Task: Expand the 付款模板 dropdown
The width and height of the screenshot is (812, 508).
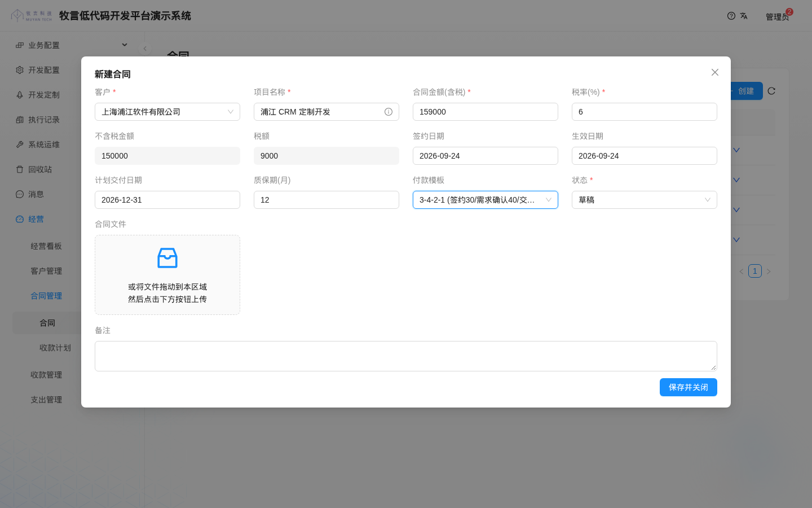Action: pyautogui.click(x=486, y=200)
